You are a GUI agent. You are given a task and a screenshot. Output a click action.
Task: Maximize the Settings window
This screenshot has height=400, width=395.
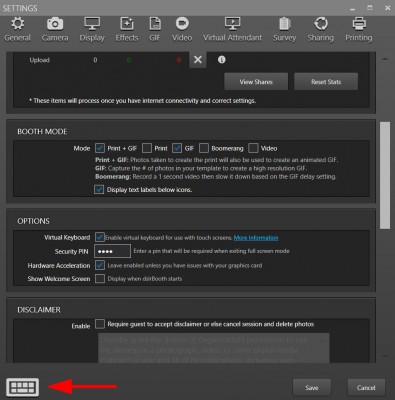coord(370,8)
